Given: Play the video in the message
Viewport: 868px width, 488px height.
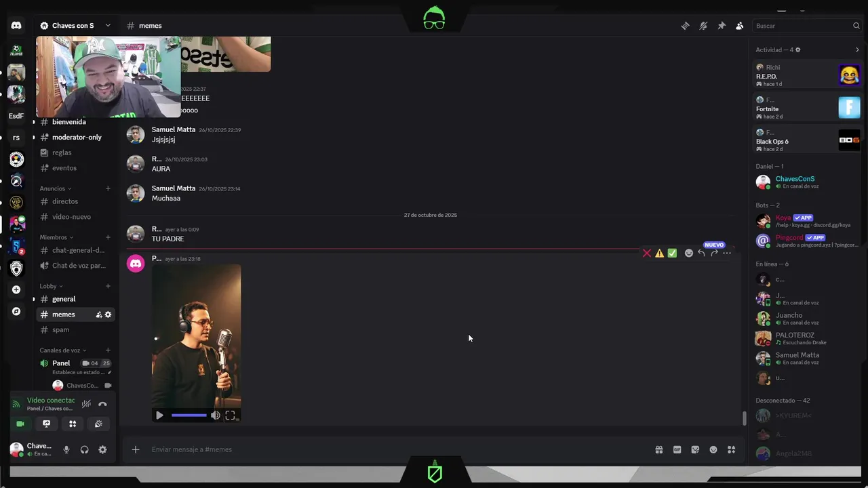Looking at the screenshot, I should pyautogui.click(x=159, y=415).
